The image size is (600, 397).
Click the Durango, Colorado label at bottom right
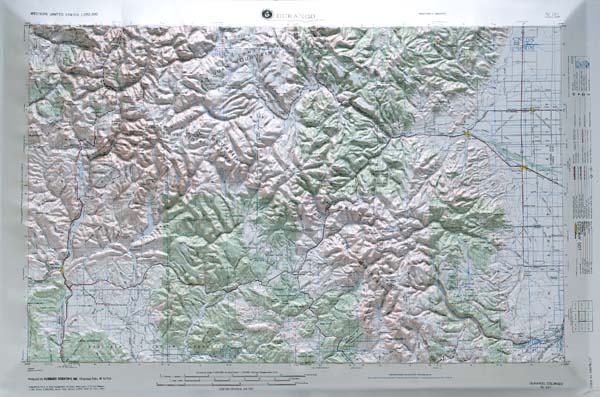click(x=547, y=384)
